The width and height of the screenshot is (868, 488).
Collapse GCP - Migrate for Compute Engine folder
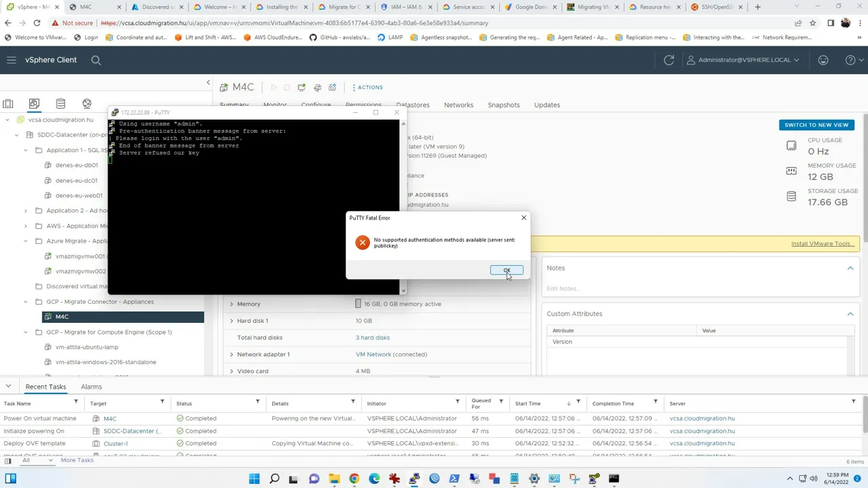point(26,332)
